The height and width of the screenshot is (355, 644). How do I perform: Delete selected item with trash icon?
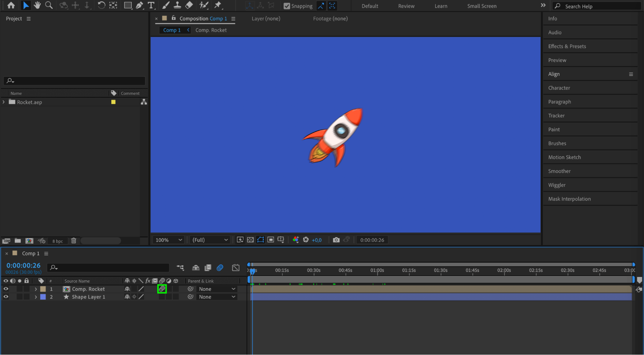[x=73, y=241]
